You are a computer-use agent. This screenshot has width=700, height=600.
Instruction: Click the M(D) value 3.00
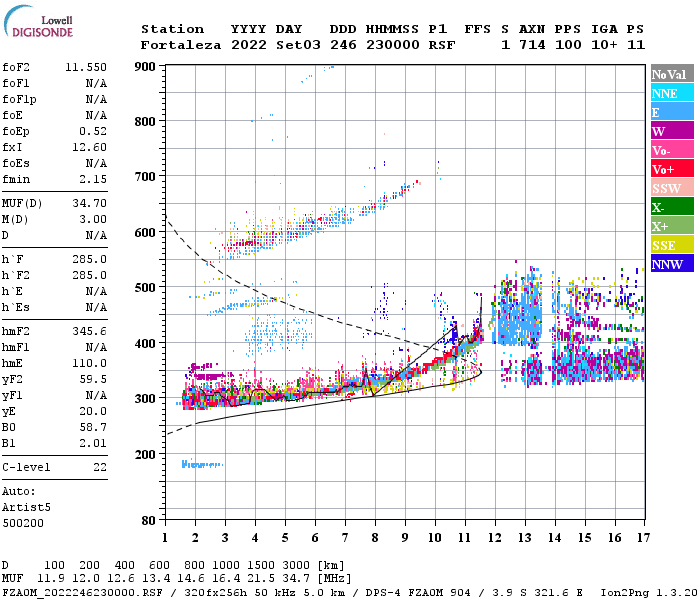[93, 220]
